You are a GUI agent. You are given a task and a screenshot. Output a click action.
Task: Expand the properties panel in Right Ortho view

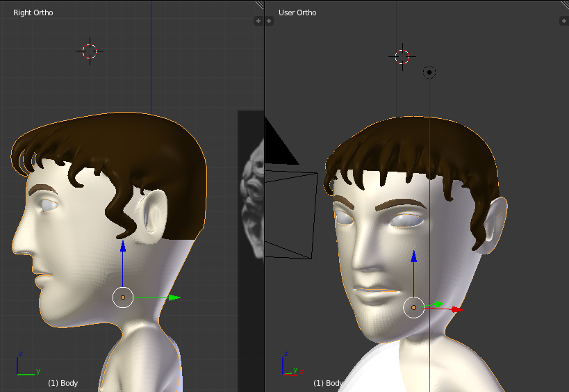coord(258,21)
